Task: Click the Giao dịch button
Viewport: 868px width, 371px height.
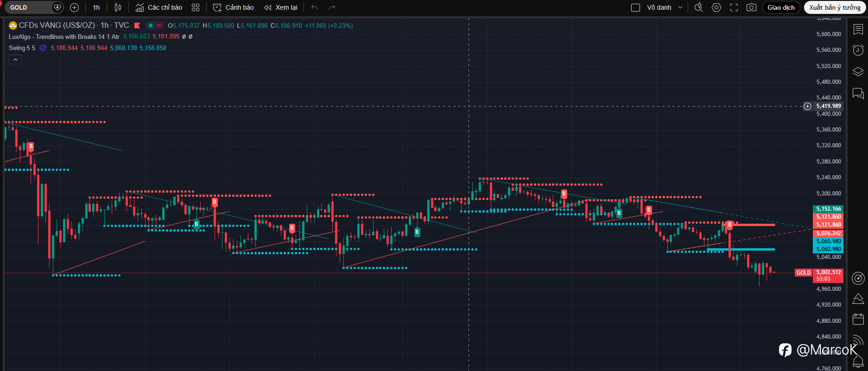Action: pyautogui.click(x=781, y=7)
